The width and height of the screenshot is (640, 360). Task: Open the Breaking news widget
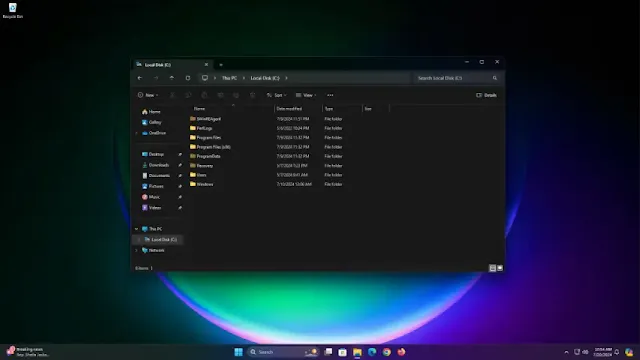(x=27, y=352)
